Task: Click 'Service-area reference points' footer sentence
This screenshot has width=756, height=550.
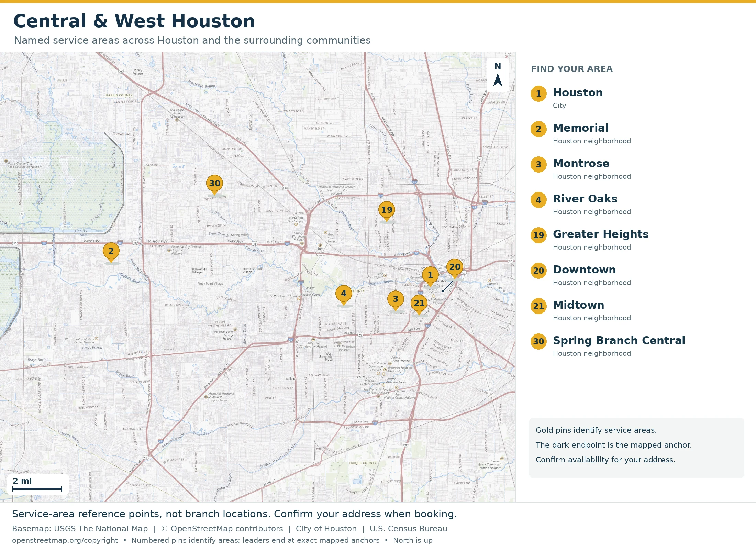Action: 234,514
